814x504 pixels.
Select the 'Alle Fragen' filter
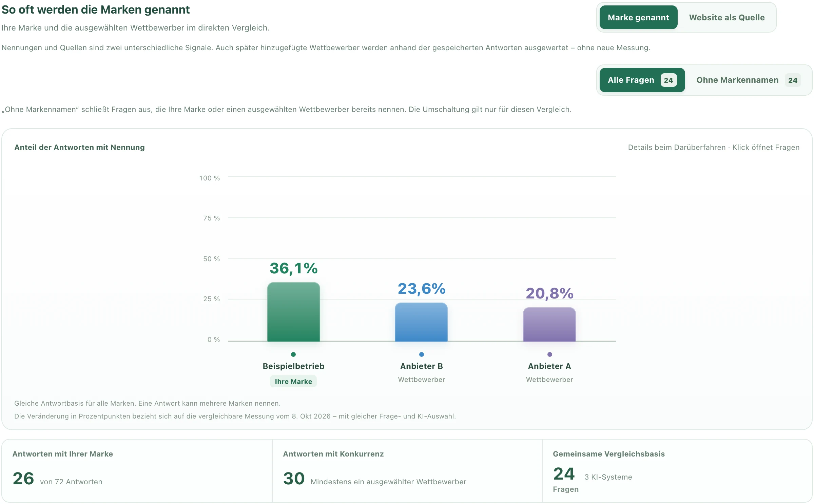pyautogui.click(x=642, y=80)
